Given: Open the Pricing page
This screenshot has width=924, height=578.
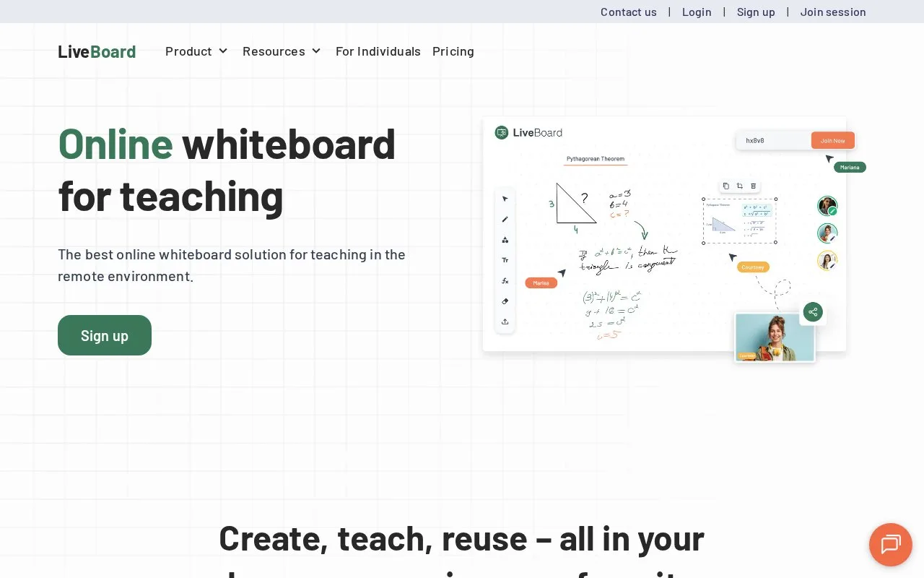Looking at the screenshot, I should 453,51.
